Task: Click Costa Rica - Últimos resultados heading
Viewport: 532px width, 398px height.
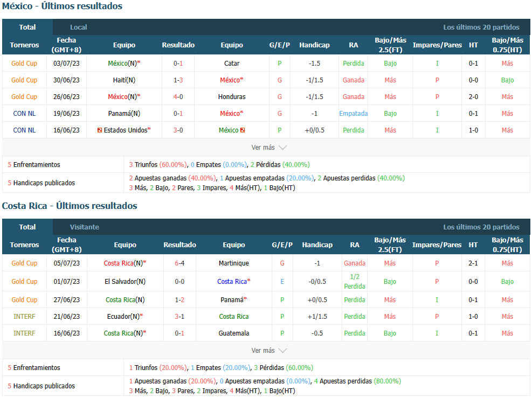Action: 70,206
